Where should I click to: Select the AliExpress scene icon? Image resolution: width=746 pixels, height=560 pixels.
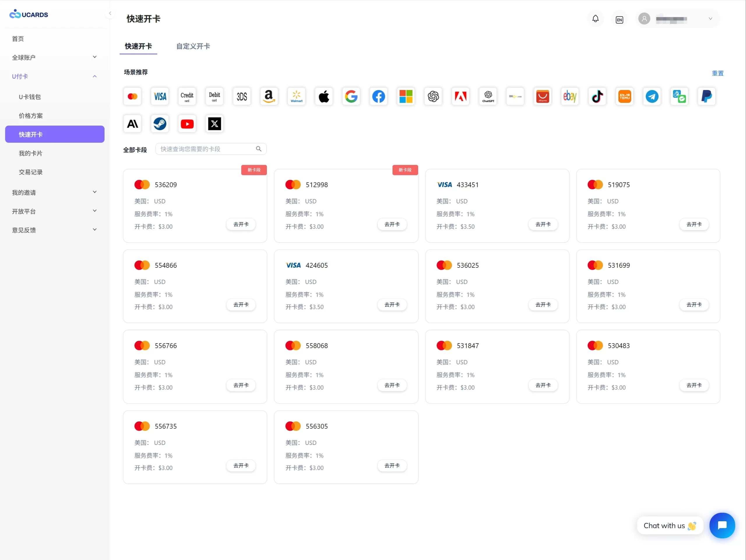[543, 96]
